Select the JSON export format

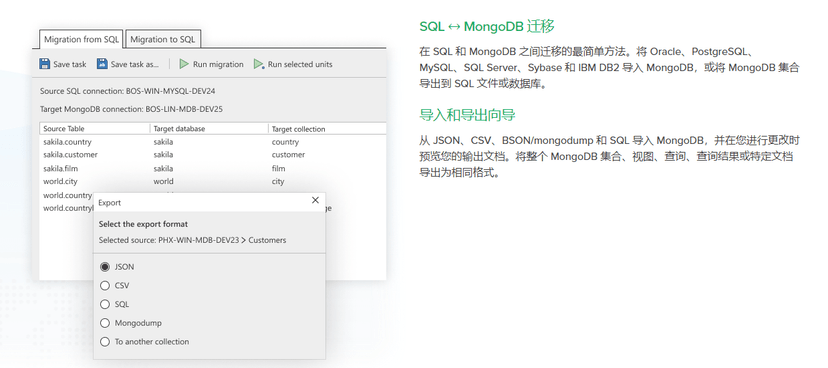[105, 267]
